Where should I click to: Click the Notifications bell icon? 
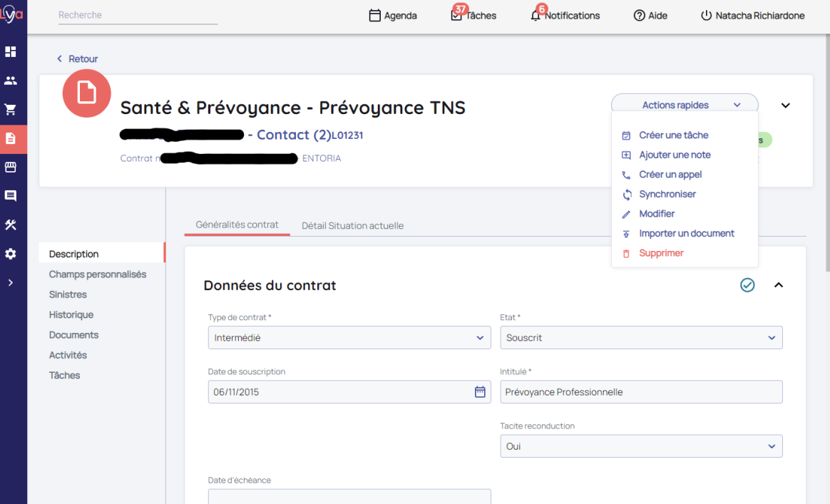coord(536,16)
